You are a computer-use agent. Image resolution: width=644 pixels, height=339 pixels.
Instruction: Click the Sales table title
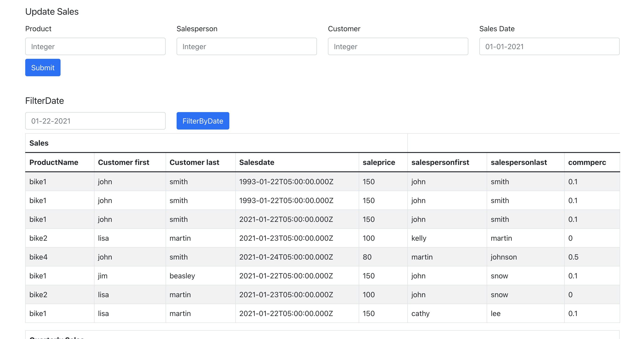(x=39, y=143)
